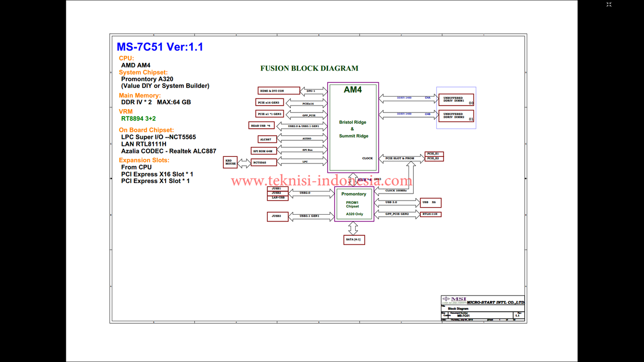Click "UNBUFFERED DDRIV DIMM2" block

click(456, 116)
